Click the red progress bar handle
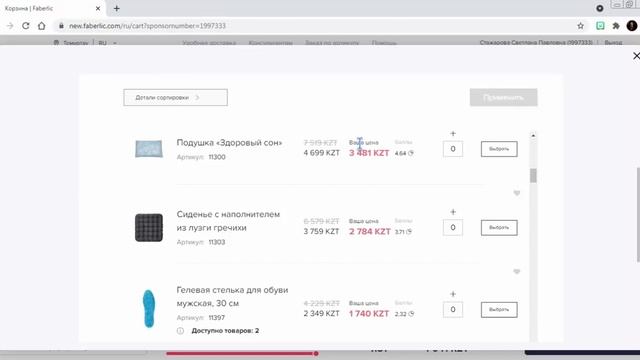Image resolution: width=640 pixels, height=360 pixels. click(x=316, y=353)
